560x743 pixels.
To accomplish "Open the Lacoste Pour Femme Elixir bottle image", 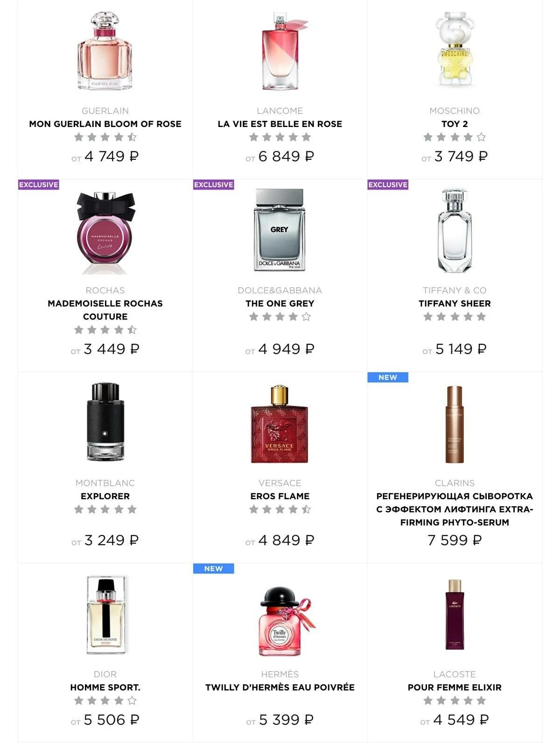I will [455, 615].
